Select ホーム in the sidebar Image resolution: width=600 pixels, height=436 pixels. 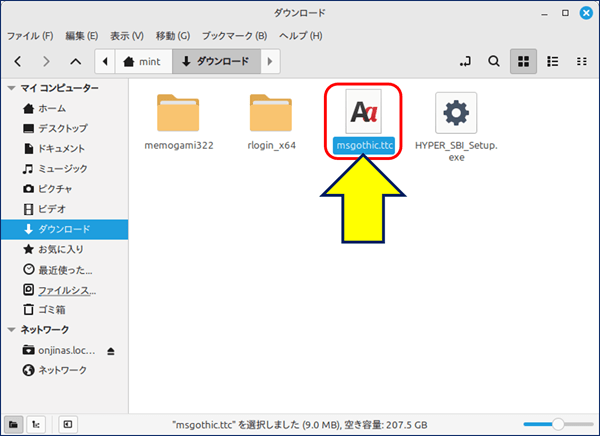64,109
